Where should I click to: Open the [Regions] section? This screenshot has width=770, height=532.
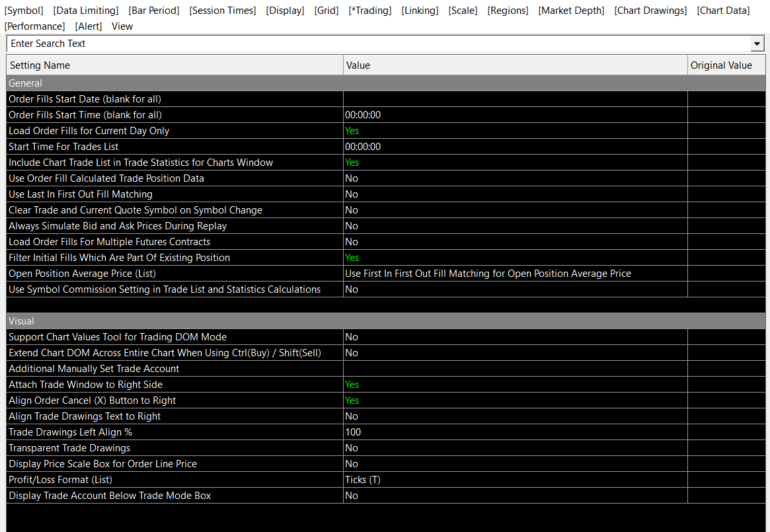508,11
